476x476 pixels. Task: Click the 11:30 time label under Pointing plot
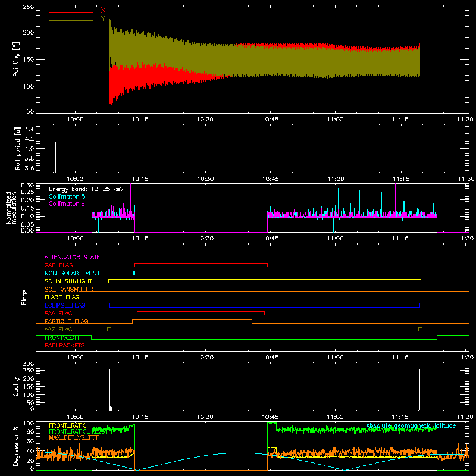click(465, 120)
